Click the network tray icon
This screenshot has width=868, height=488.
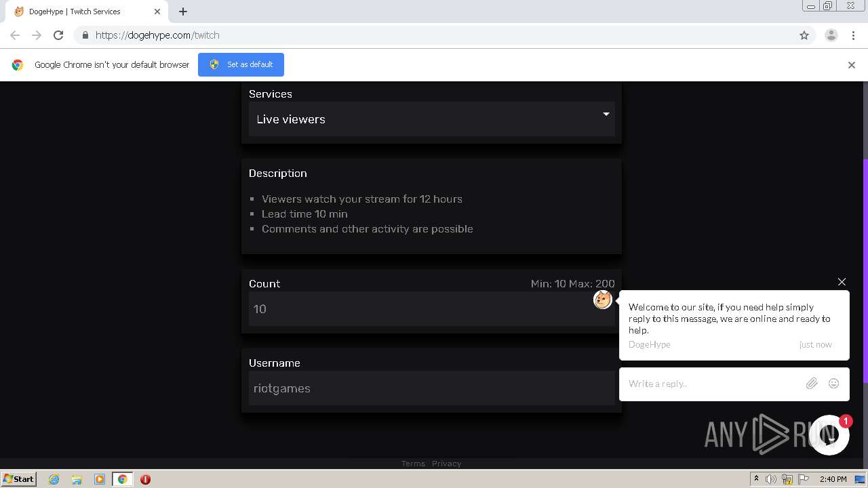[787, 479]
